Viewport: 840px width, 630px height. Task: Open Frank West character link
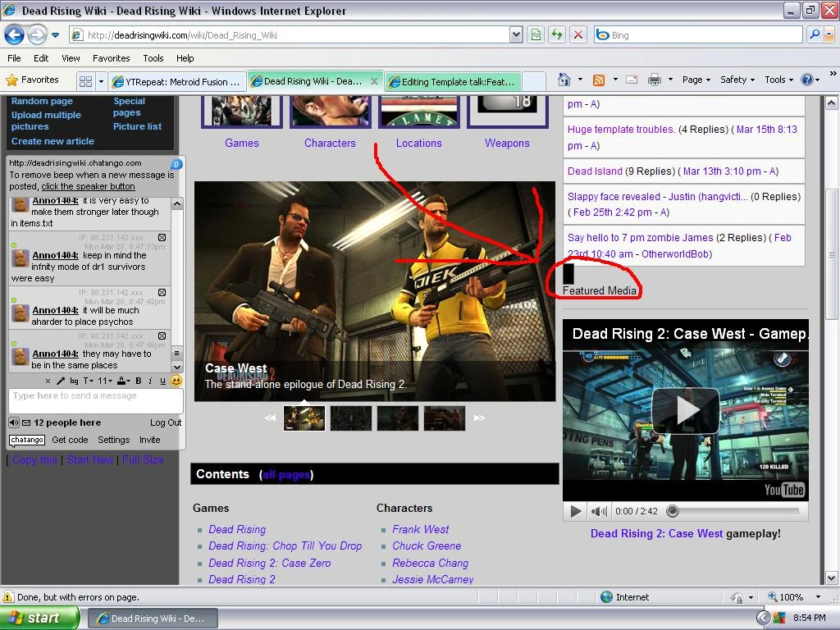pos(421,529)
